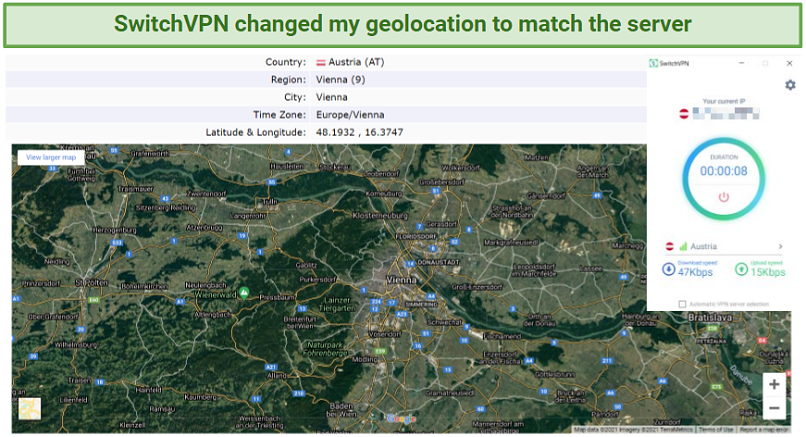The width and height of the screenshot is (806, 437).
Task: Click the SwitchVPN logo in title bar
Action: (x=653, y=63)
